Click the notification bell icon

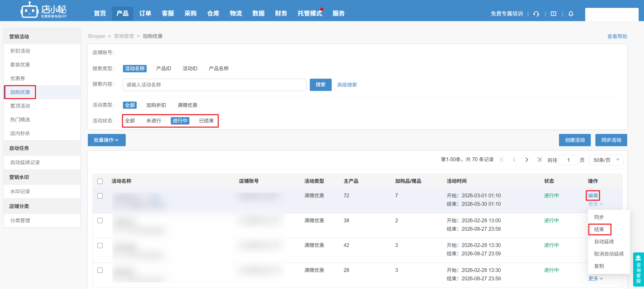click(x=571, y=14)
